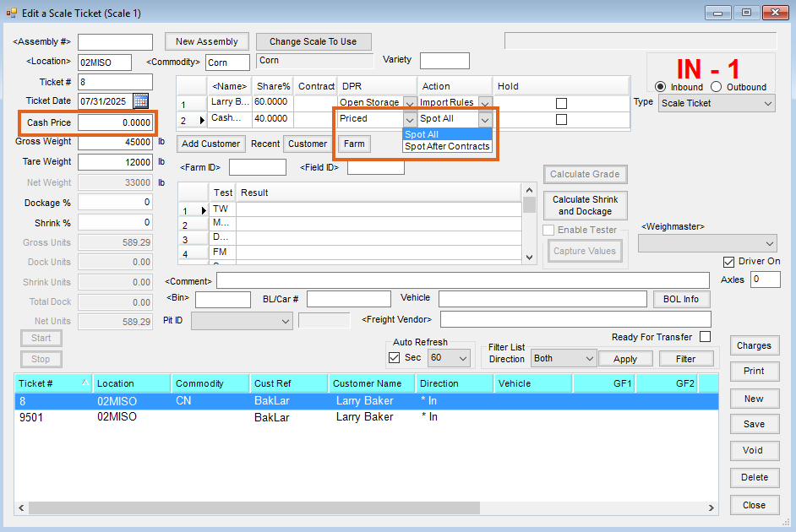Choose Spot All from the dropdown list

(x=447, y=134)
